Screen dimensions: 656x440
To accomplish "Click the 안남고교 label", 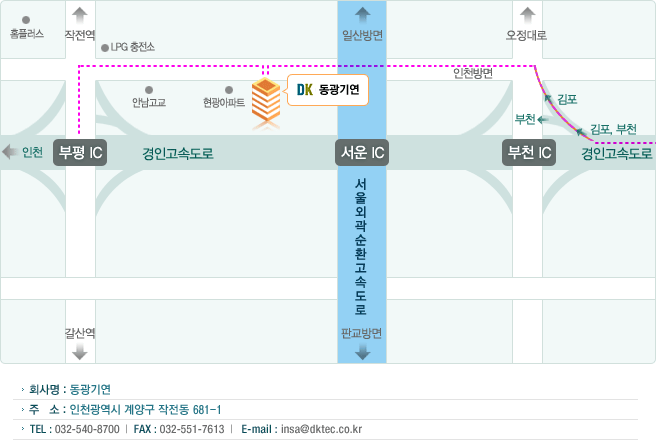I will point(149,102).
